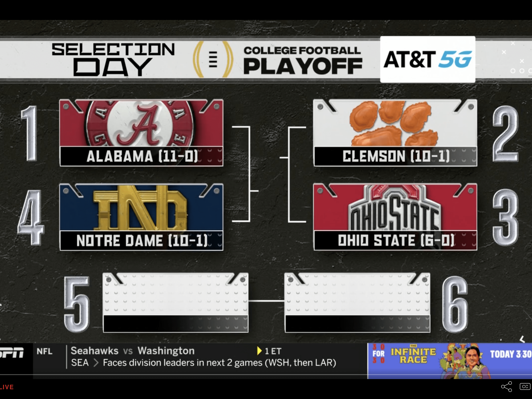Viewport: 532px width, 399px height.
Task: Click the Notre Dame gold ND logo
Action: pos(140,207)
